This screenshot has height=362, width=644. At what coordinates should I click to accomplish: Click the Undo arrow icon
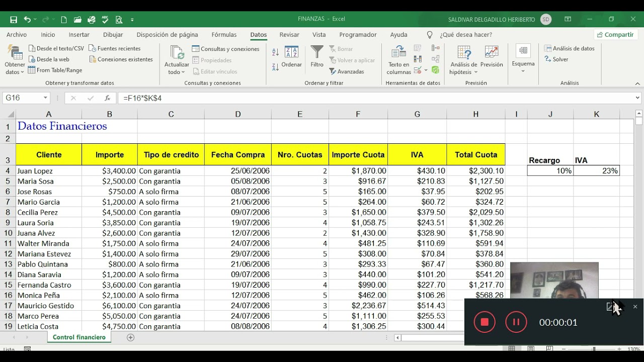pos(27,20)
